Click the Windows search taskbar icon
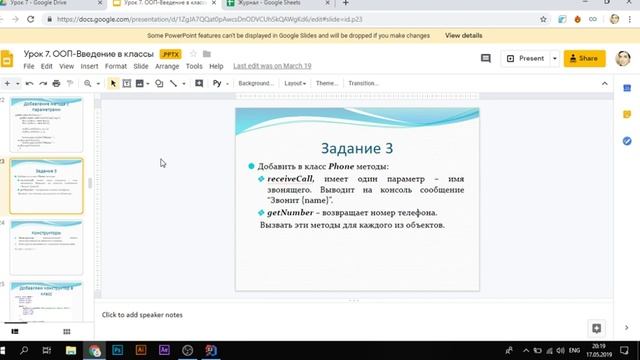The height and width of the screenshot is (360, 640). (x=24, y=350)
